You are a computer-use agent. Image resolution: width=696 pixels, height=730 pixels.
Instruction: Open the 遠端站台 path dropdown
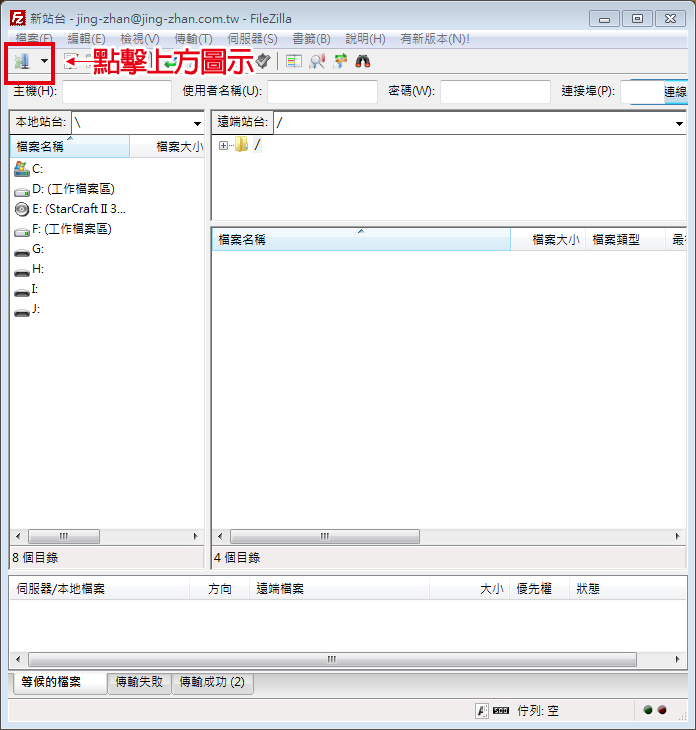[x=679, y=123]
